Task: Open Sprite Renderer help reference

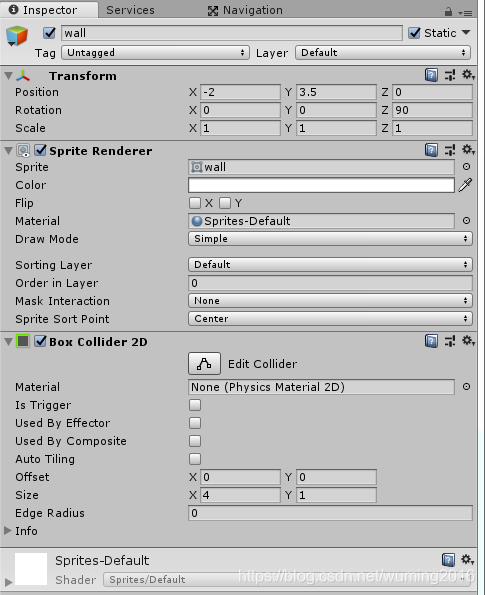Action: pos(431,150)
